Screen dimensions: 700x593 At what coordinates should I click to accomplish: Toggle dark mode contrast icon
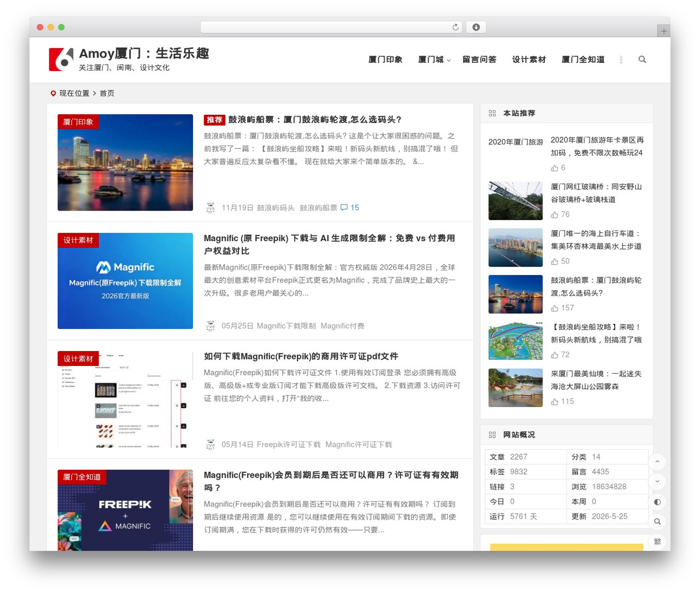[657, 502]
